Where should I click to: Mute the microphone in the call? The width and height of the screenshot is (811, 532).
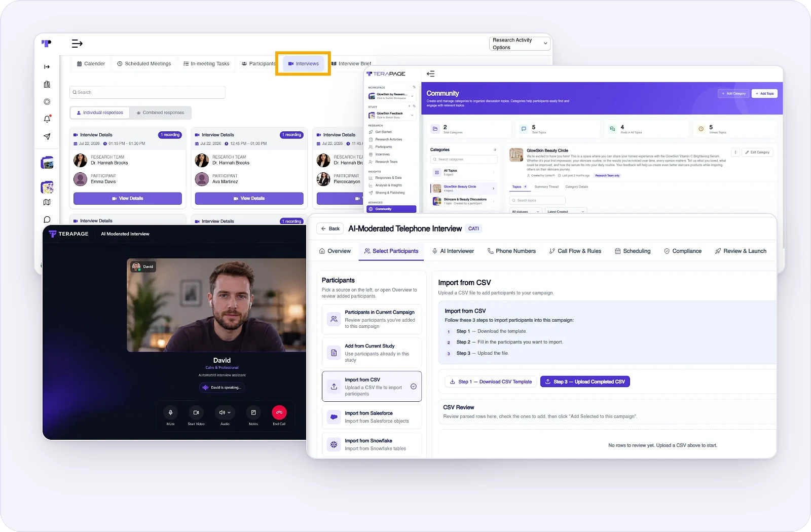tap(171, 412)
